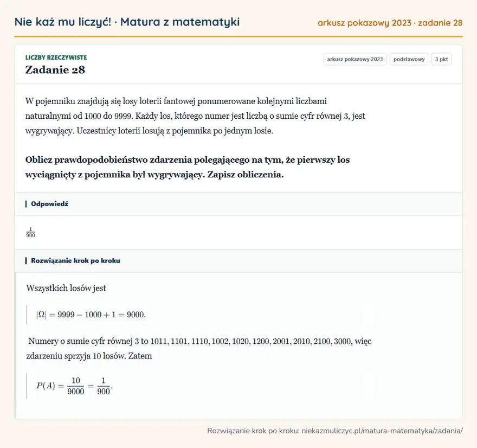477x448 pixels.
Task: Click the formula 'P(A) = 10/9000 = 1/900'
Action: coord(75,386)
